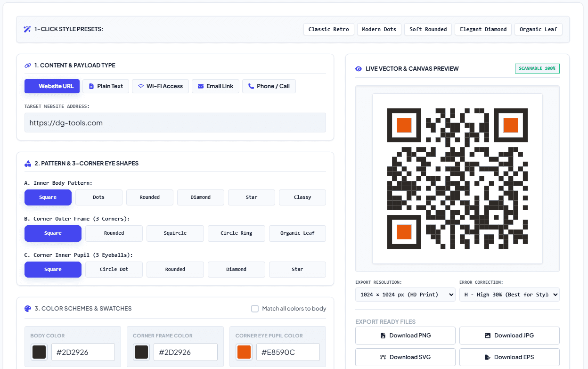Apply the Soft Rounded style preset
The image size is (588, 369).
(428, 29)
